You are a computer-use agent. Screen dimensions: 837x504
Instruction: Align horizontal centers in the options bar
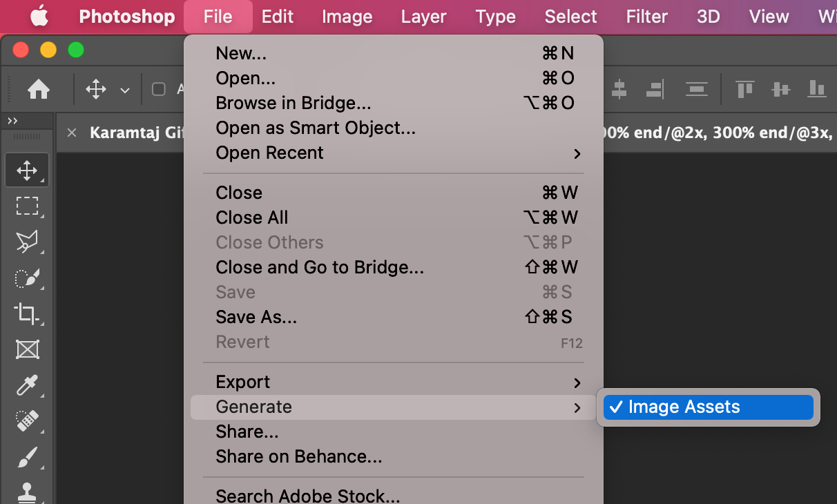[619, 89]
